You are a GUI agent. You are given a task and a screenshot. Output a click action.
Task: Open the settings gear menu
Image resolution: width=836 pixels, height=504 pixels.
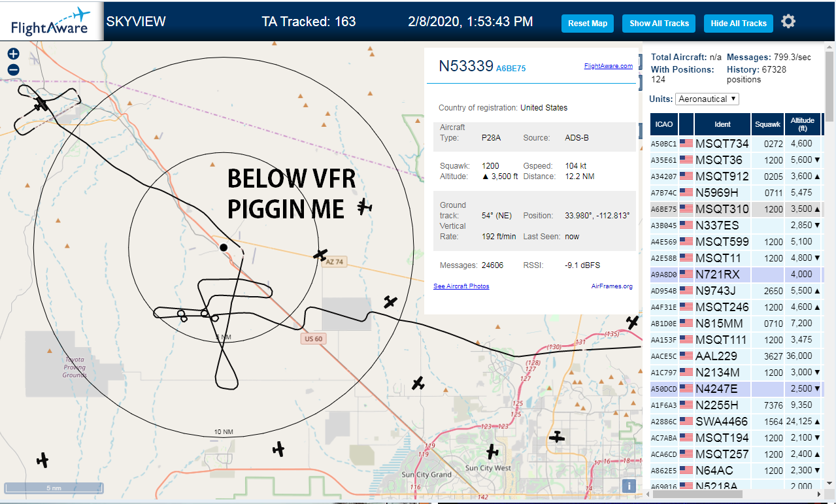[788, 22]
